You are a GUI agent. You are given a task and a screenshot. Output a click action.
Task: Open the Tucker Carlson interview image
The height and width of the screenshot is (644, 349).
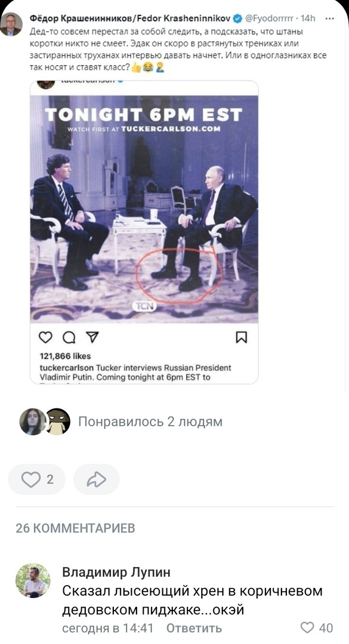coord(144,209)
